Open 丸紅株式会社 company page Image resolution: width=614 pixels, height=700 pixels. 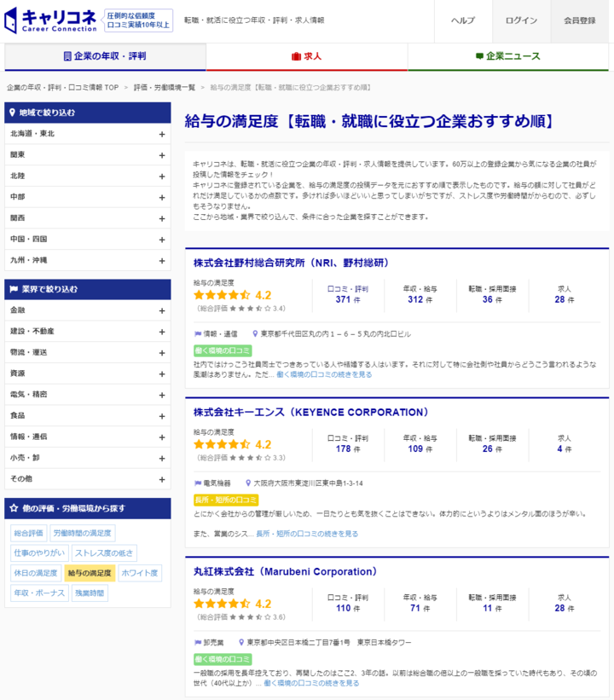tap(286, 572)
